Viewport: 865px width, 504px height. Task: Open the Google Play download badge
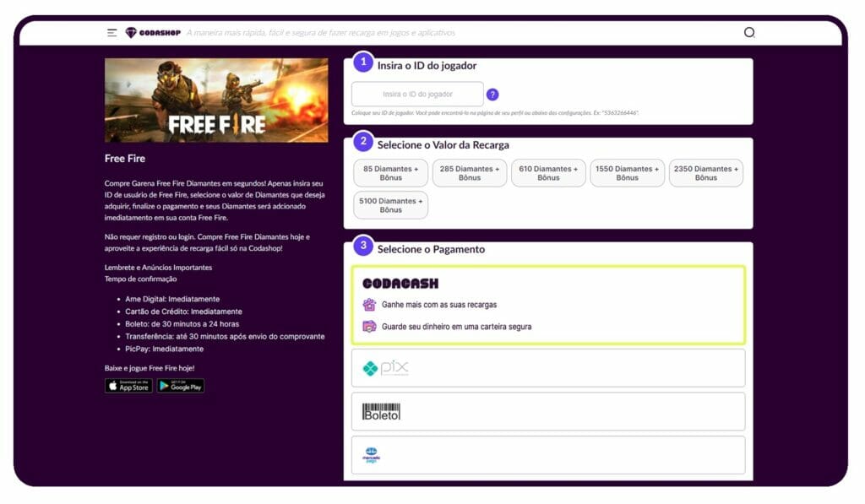(180, 386)
